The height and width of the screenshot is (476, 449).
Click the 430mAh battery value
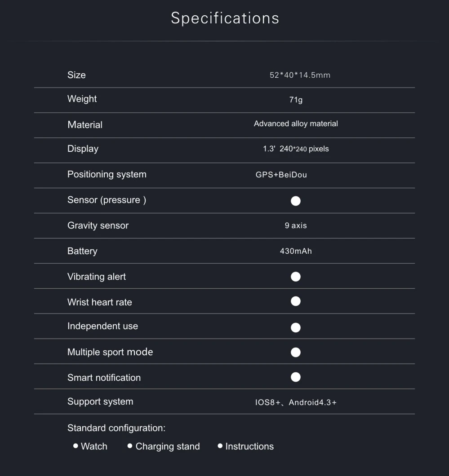point(296,251)
